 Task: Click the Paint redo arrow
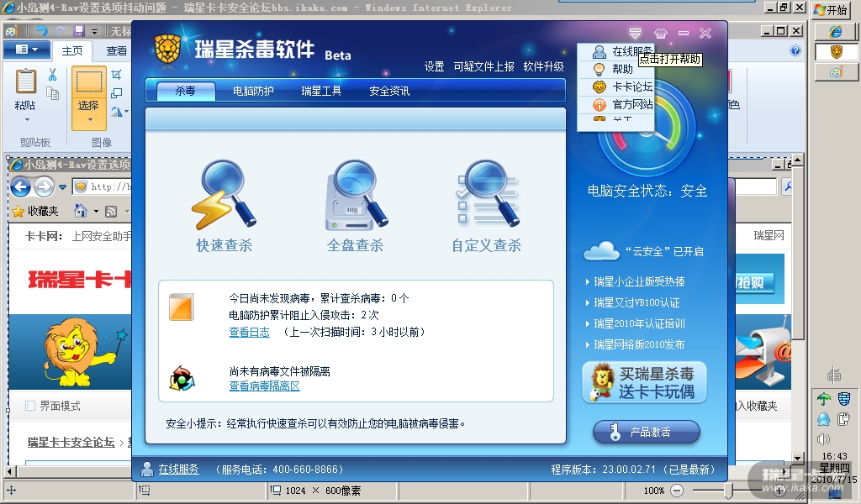[60, 31]
